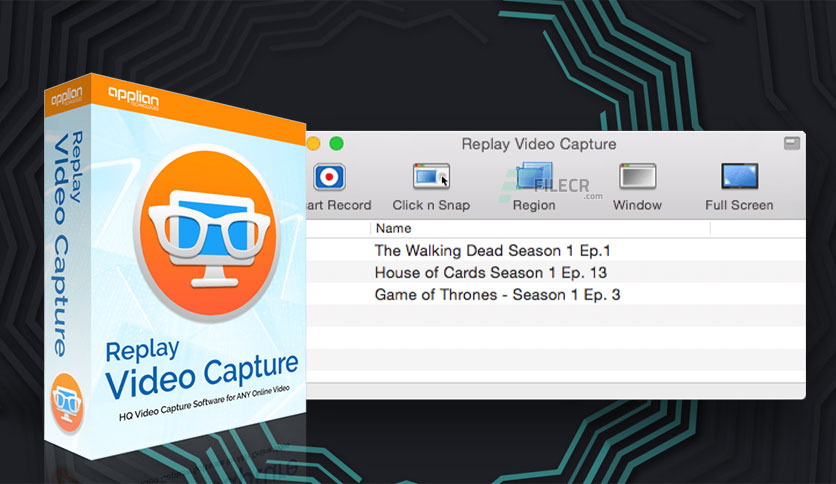
Task: Select the Click n Snap tool
Action: [x=431, y=176]
